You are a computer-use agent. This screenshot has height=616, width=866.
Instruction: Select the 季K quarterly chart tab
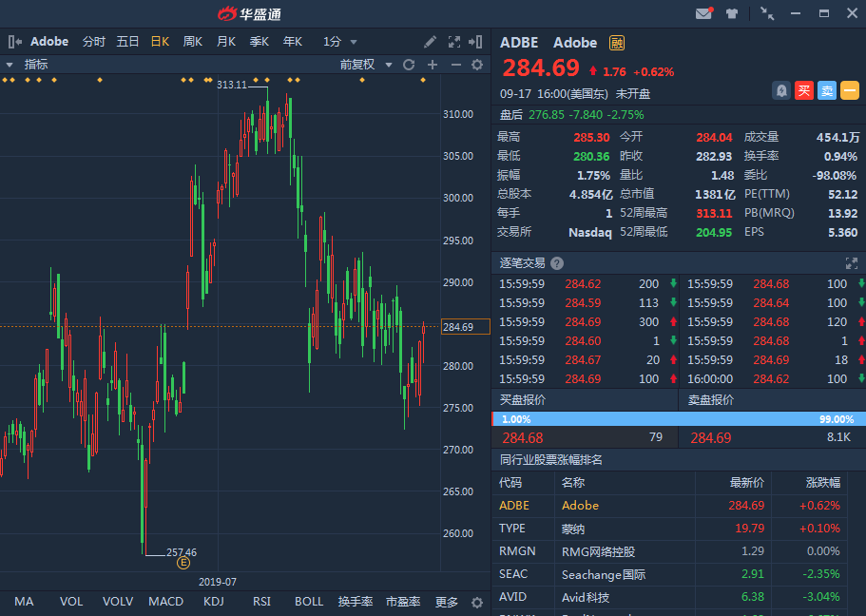click(259, 42)
